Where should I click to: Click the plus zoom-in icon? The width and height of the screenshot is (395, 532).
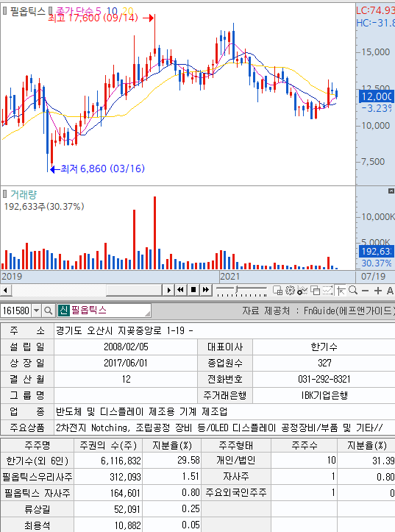pos(377,291)
